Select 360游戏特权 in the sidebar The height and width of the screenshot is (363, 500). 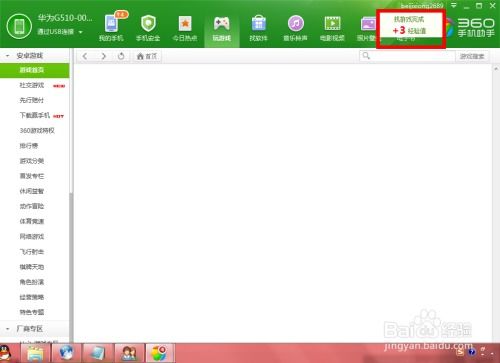click(37, 130)
